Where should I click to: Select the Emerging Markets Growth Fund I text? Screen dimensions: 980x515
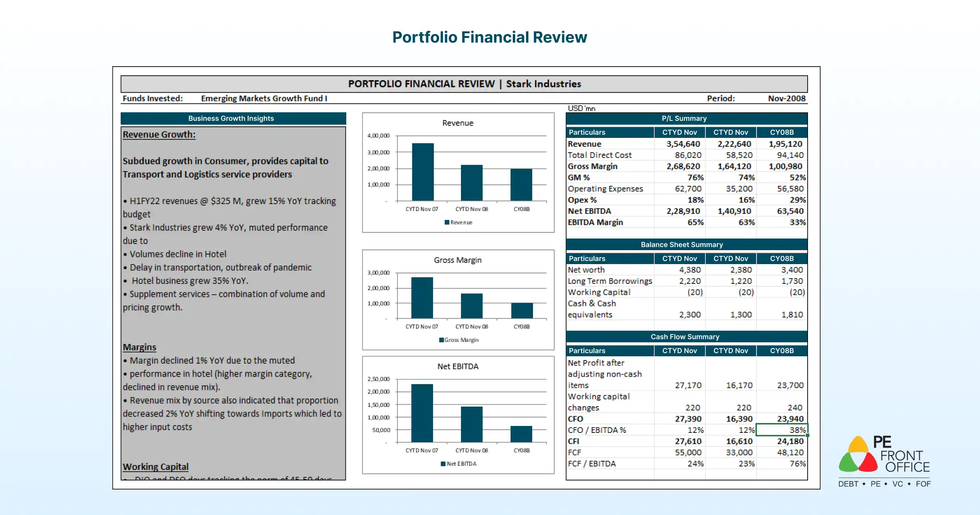(264, 99)
